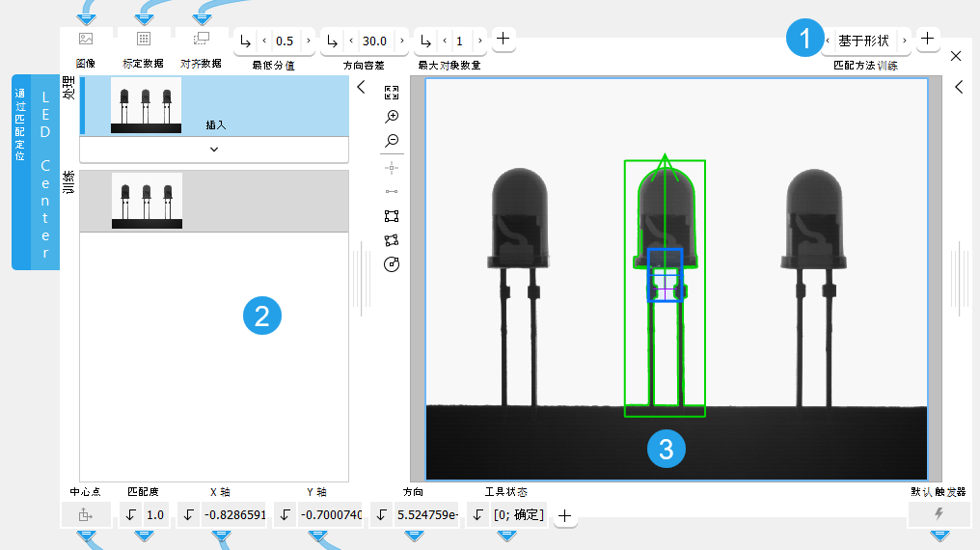Select the rotated rectangle ROI tool
The width and height of the screenshot is (980, 550).
coord(392,240)
